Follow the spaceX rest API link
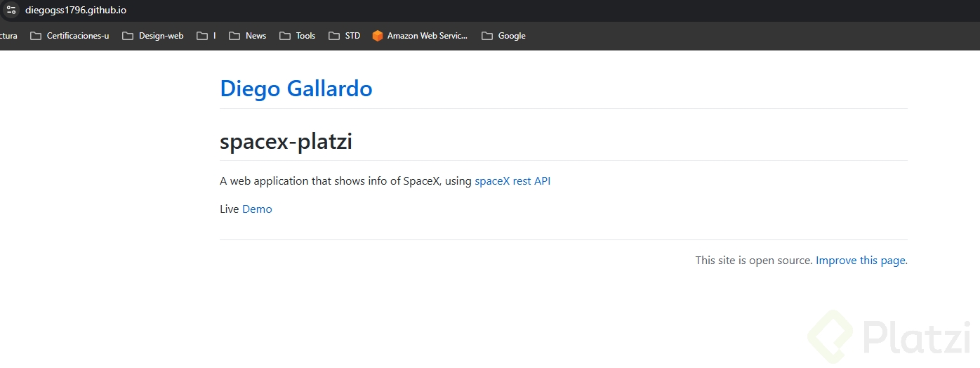Screen dimensions: 980x368 (512, 181)
